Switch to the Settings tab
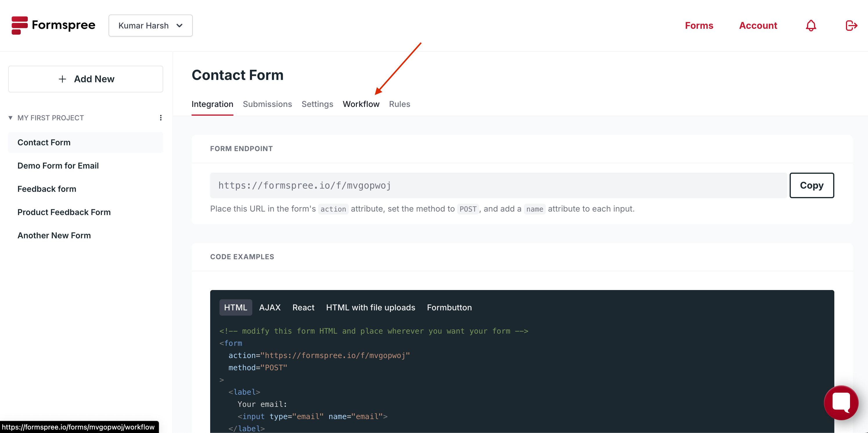 pyautogui.click(x=317, y=104)
